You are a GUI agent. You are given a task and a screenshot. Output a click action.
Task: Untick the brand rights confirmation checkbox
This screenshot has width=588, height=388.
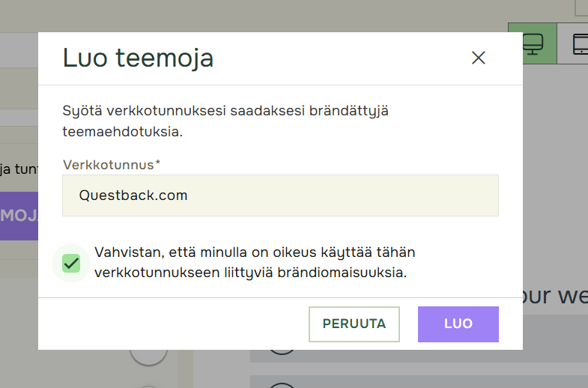[71, 263]
